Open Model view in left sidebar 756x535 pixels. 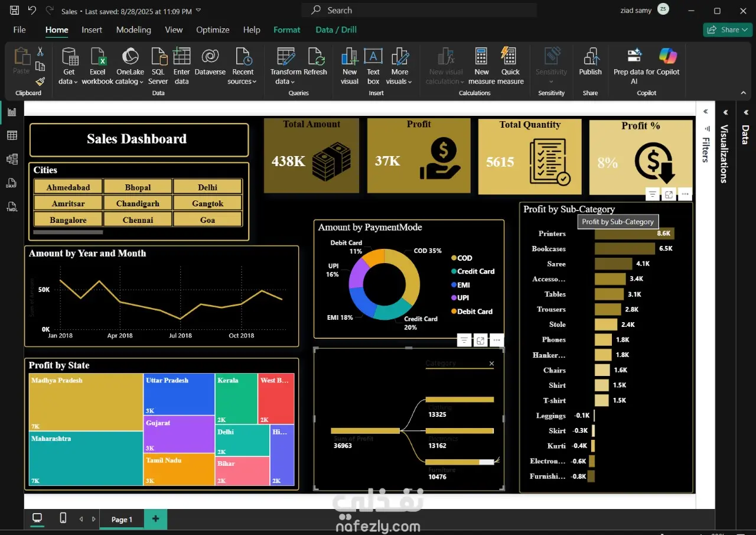point(12,159)
